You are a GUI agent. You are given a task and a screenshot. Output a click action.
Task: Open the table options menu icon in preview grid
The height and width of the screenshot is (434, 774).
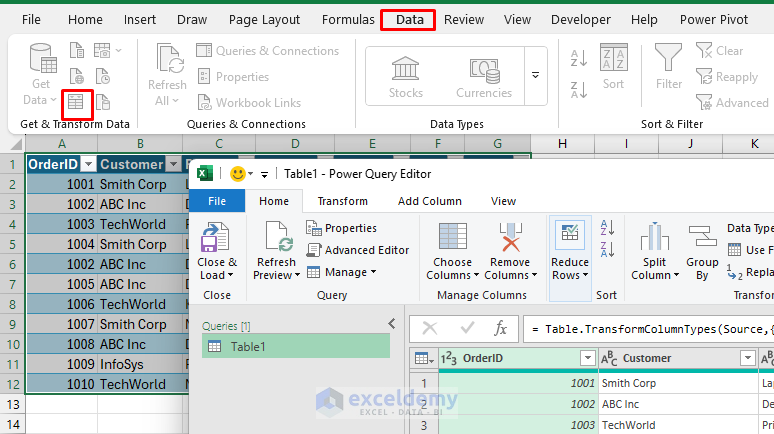(424, 358)
